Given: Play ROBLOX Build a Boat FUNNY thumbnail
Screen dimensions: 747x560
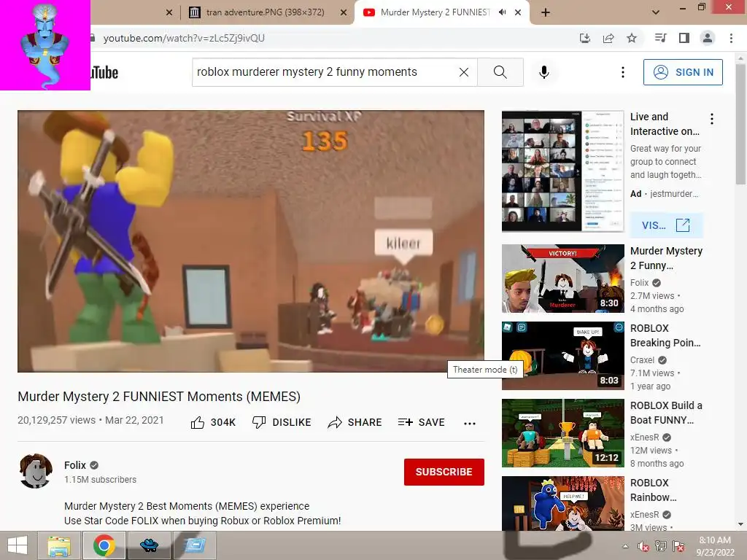Looking at the screenshot, I should point(562,433).
